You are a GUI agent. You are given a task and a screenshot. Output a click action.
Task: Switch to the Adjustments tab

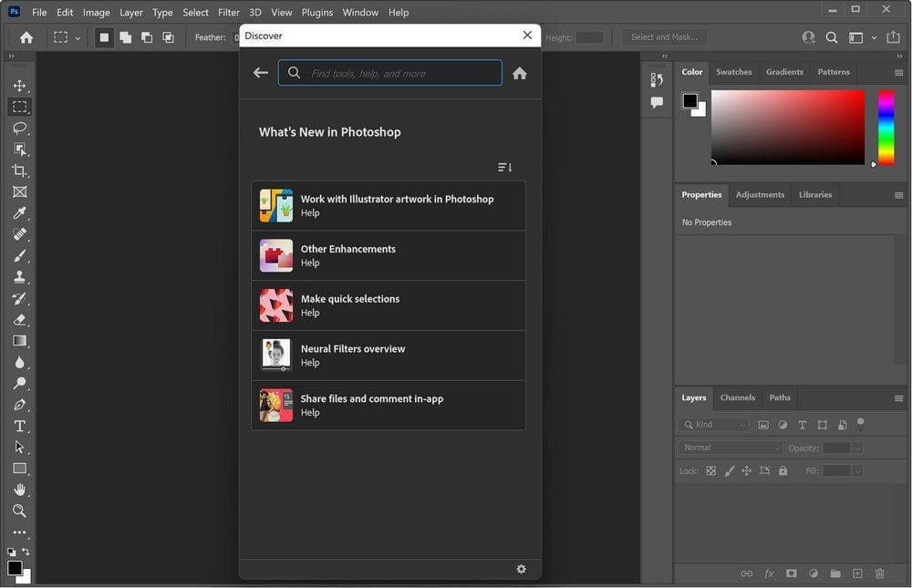pos(760,195)
